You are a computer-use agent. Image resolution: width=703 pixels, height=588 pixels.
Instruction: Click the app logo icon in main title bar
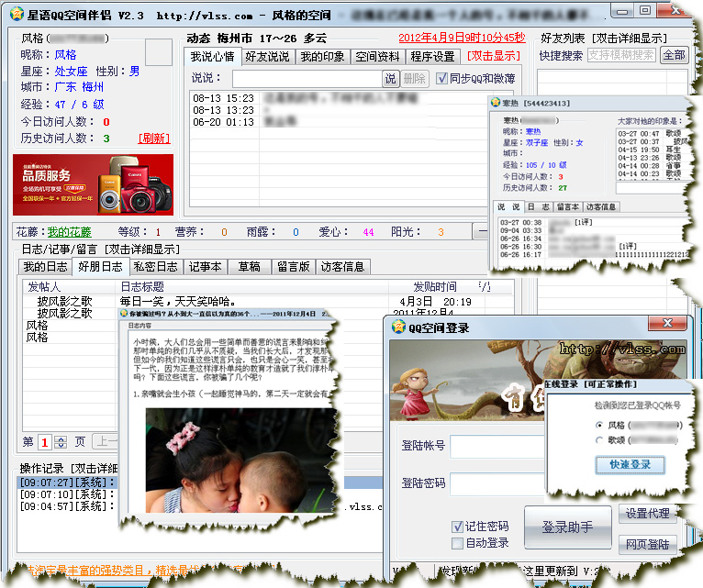pyautogui.click(x=17, y=15)
